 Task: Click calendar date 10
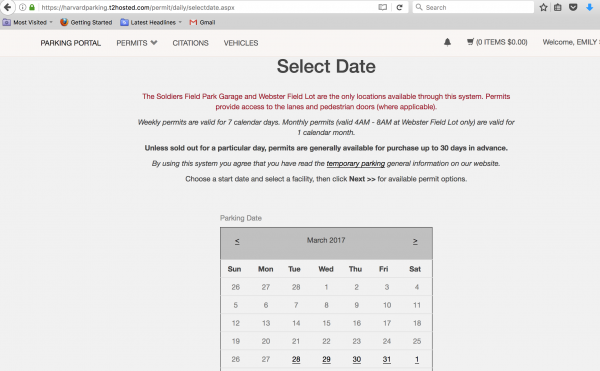click(x=387, y=305)
